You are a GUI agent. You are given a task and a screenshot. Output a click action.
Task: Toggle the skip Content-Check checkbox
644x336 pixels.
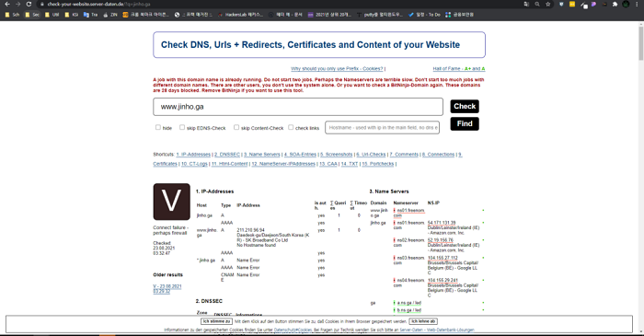tap(236, 127)
